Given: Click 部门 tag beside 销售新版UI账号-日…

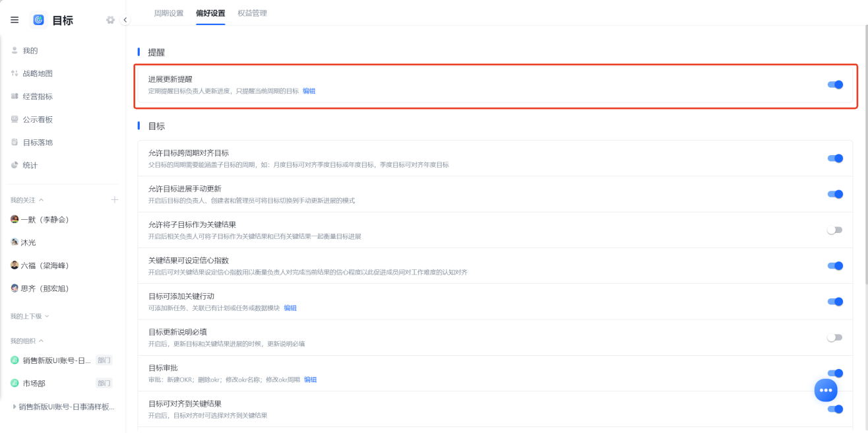Looking at the screenshot, I should coord(104,360).
